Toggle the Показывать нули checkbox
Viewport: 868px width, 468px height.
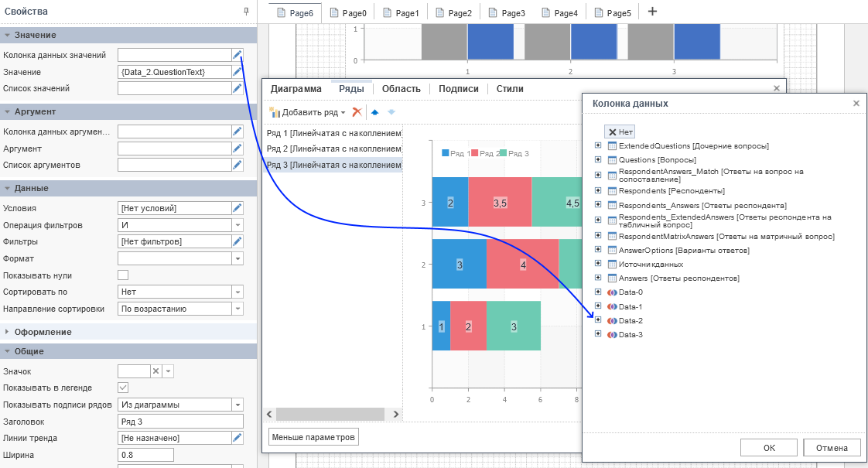(x=123, y=275)
